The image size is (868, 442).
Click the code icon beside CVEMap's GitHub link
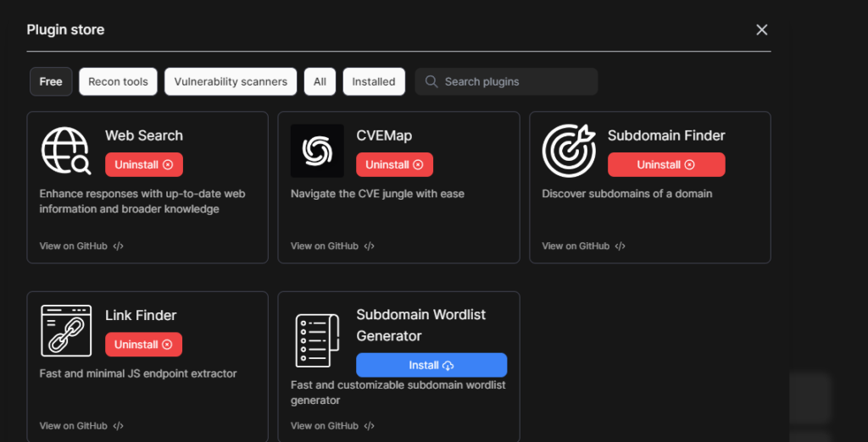(x=370, y=246)
